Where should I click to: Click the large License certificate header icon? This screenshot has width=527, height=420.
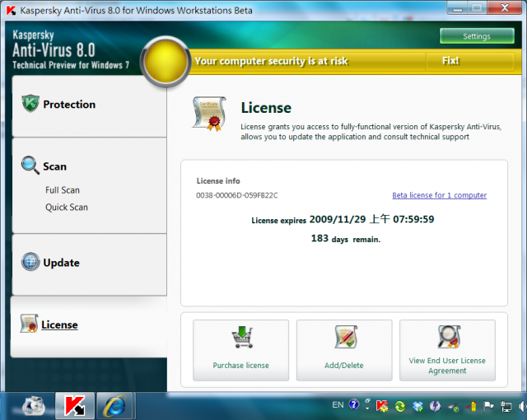pos(210,114)
